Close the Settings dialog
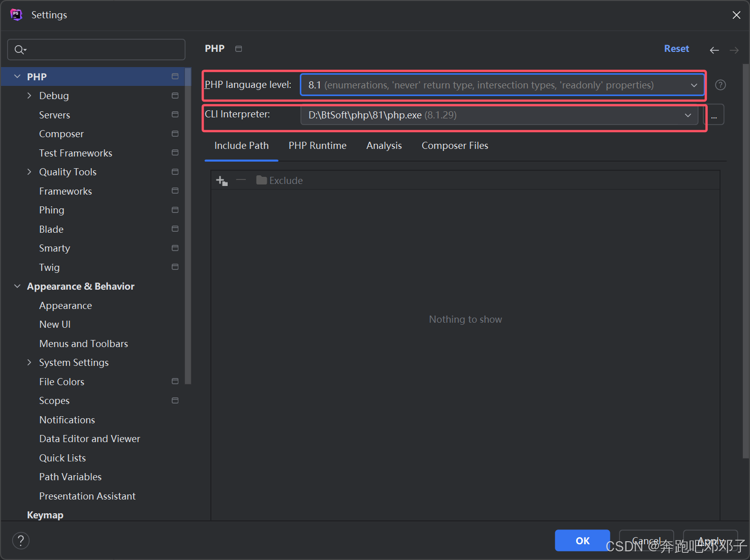The image size is (750, 560). (736, 15)
